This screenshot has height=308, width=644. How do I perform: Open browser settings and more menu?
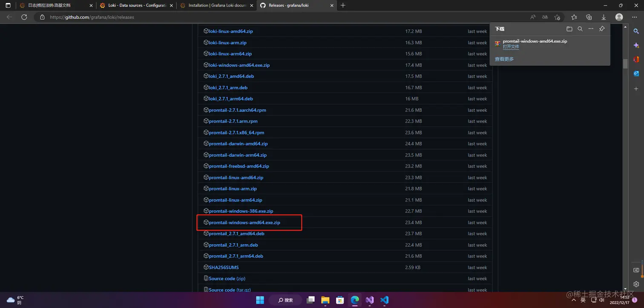pos(634,17)
